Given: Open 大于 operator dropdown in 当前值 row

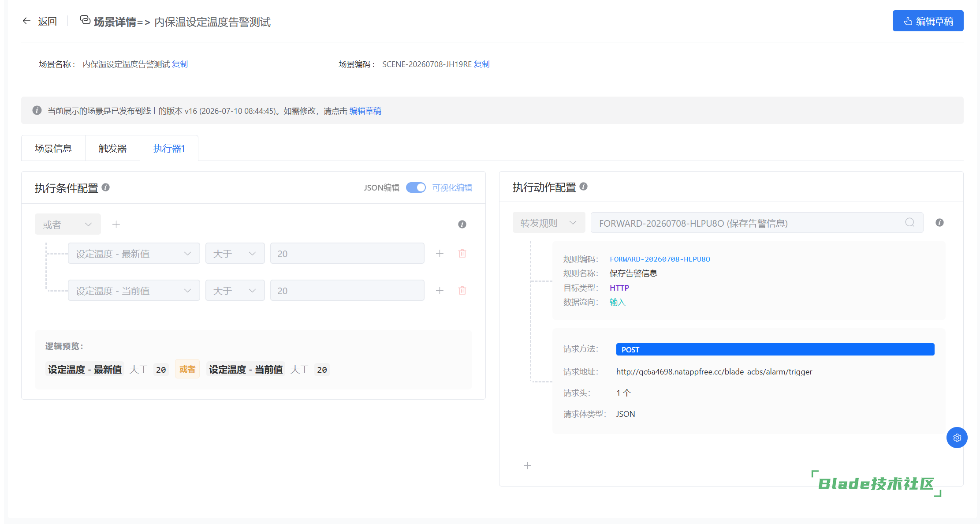Looking at the screenshot, I should click(235, 291).
